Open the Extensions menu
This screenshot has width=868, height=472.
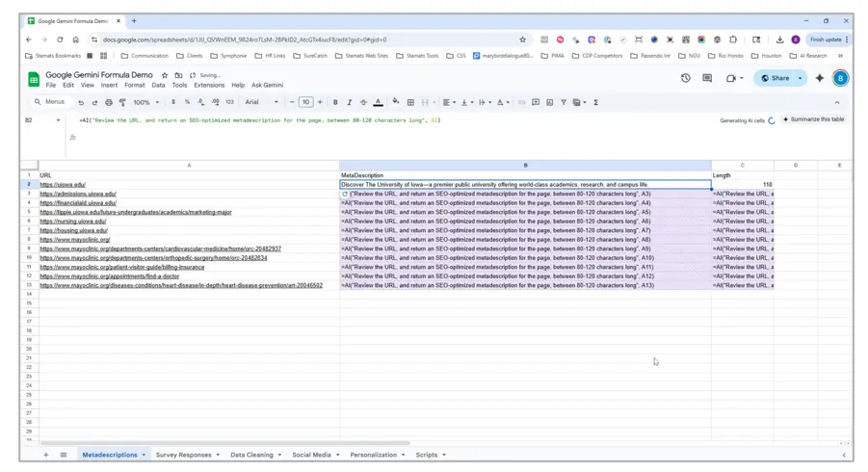pos(209,85)
